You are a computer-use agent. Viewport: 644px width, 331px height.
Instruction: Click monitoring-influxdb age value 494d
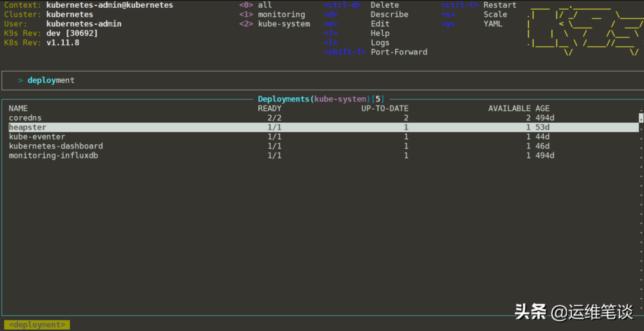coord(544,156)
